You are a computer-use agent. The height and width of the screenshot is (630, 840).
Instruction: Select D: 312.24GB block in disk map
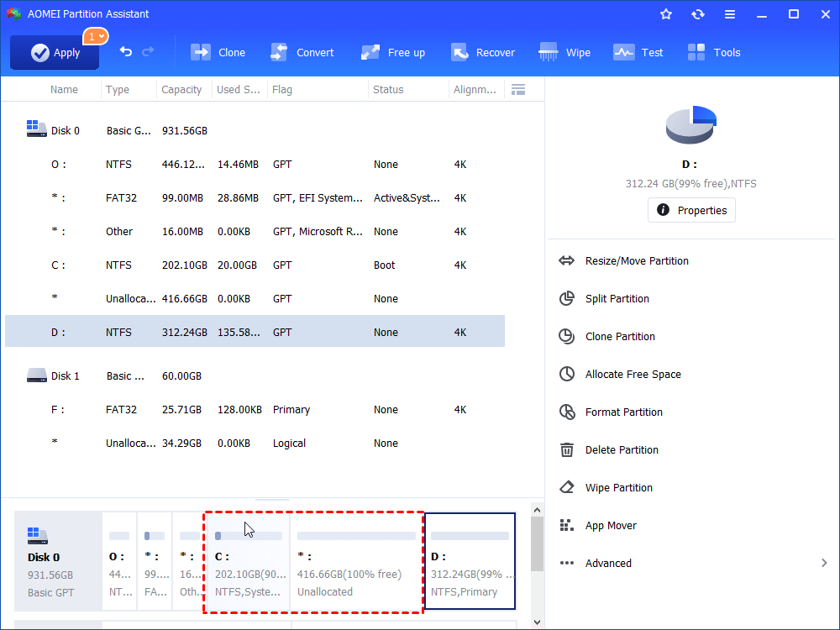pos(470,561)
